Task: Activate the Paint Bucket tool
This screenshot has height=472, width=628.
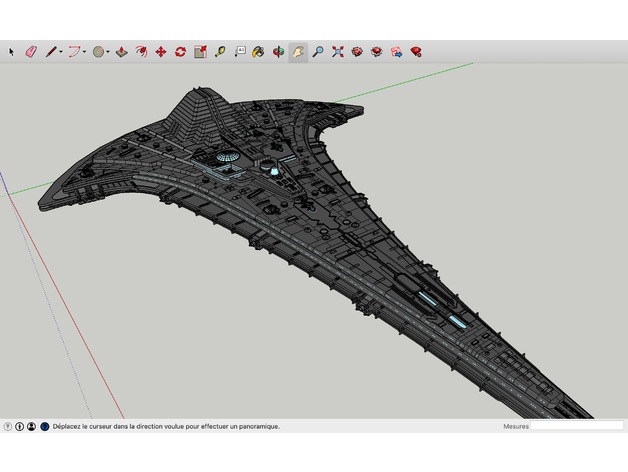Action: 258,52
